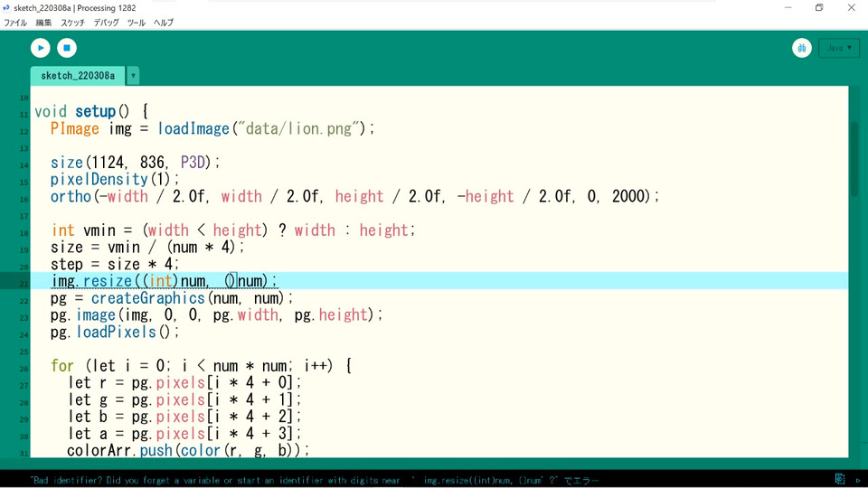
Task: Open the ヘルプ menu
Action: (164, 23)
